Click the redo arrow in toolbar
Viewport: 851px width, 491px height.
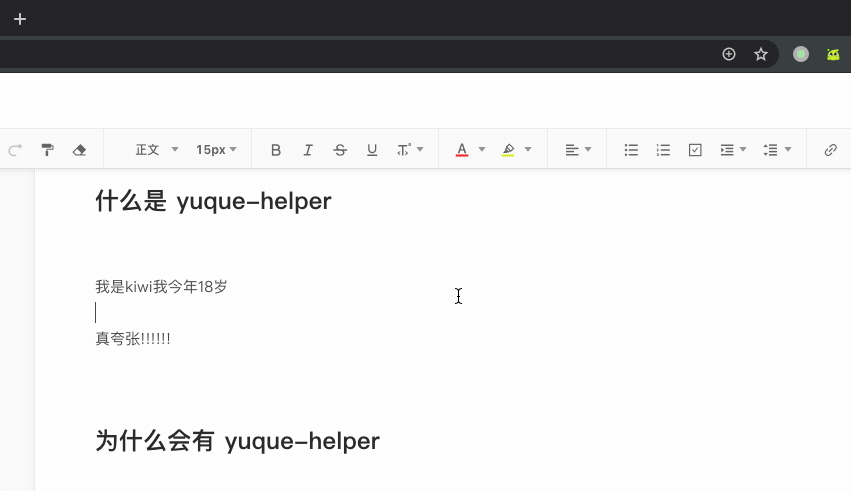point(15,150)
